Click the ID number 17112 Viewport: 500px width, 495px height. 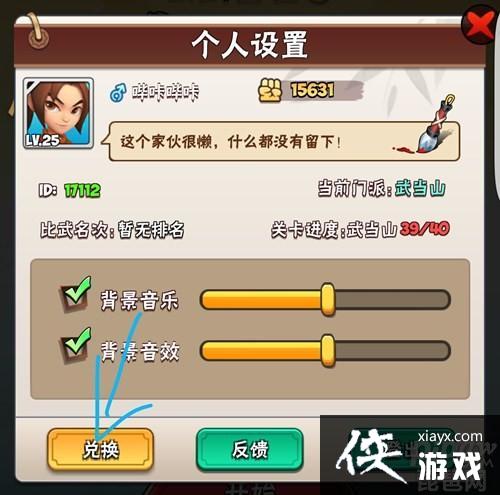coord(82,191)
